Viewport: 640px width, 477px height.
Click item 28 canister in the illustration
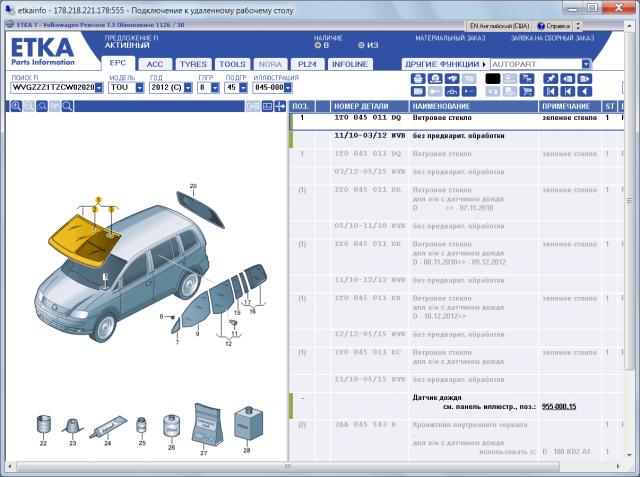(x=248, y=424)
